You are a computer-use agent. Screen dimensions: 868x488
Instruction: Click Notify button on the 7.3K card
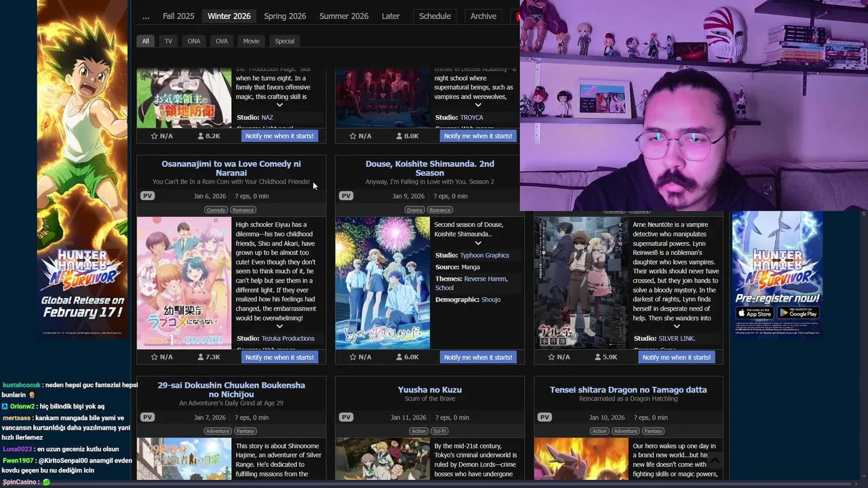pos(279,357)
